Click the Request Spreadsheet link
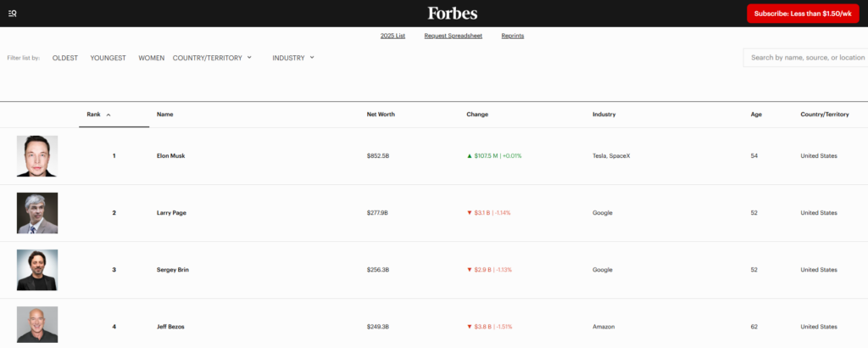This screenshot has width=868, height=348. (x=453, y=36)
